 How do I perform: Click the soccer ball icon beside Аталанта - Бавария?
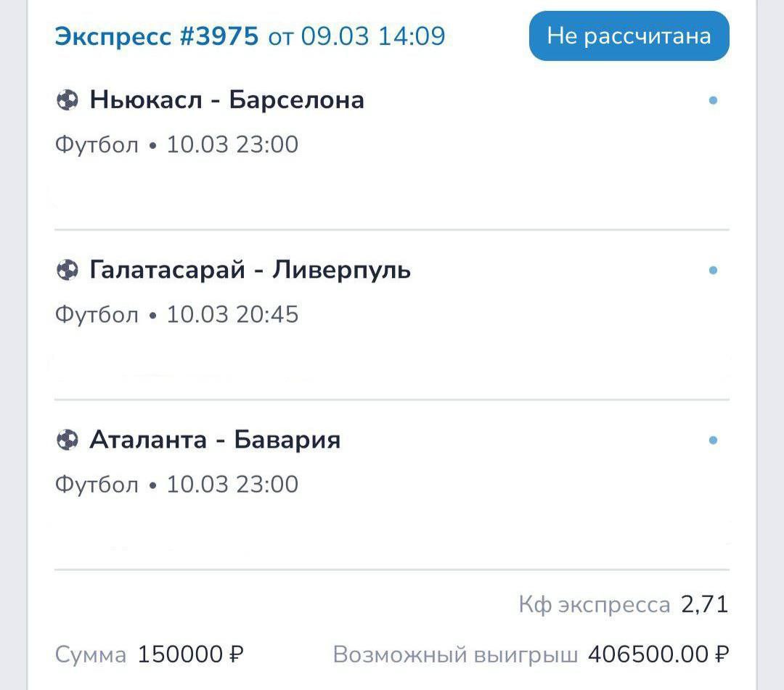pyautogui.click(x=67, y=440)
